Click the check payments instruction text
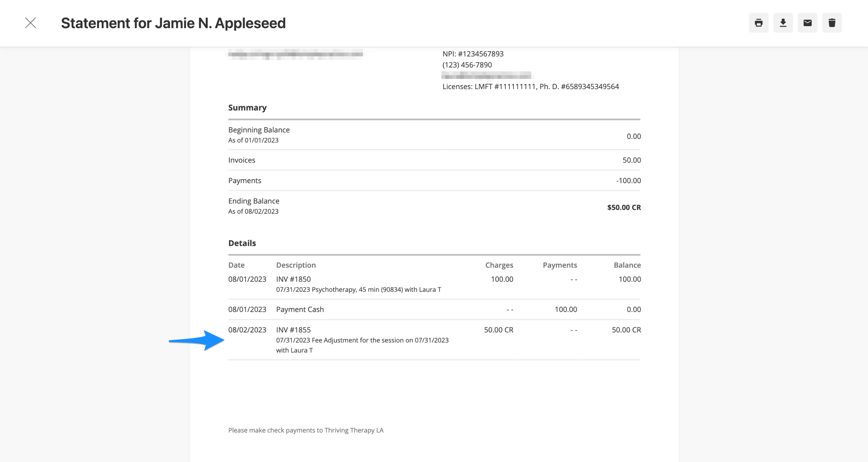Screen dimensions: 868x462 pos(306,430)
